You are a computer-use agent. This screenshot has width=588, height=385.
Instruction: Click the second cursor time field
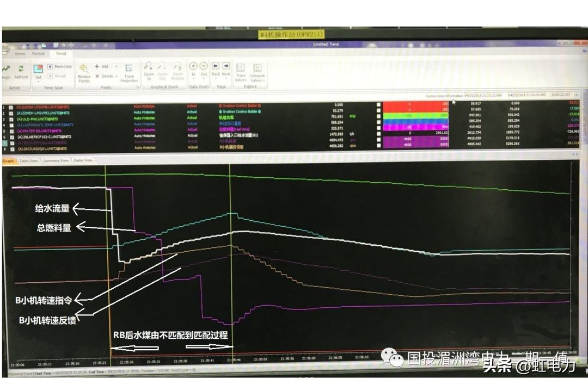(527, 95)
